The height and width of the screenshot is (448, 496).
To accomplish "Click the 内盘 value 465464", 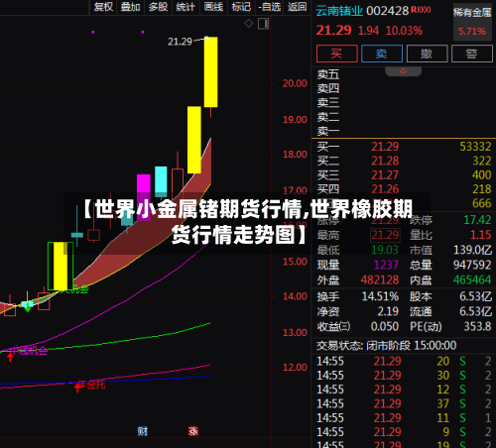I will pos(472,280).
